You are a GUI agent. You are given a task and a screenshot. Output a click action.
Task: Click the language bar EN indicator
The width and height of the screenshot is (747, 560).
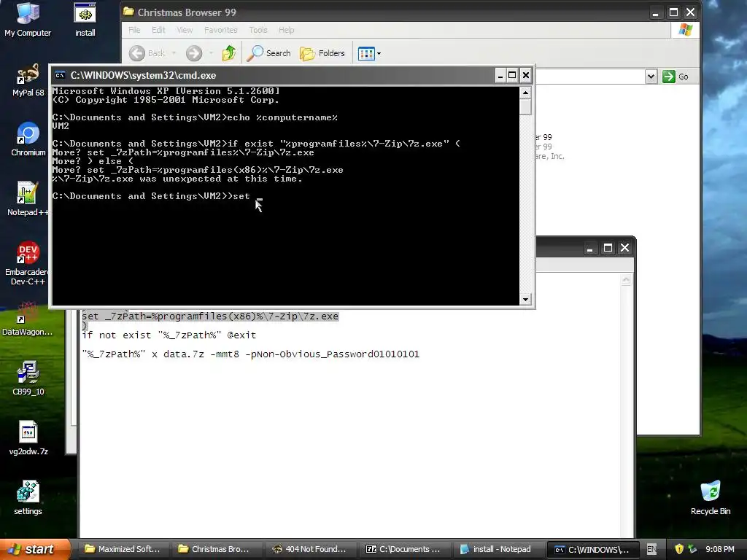click(x=651, y=549)
